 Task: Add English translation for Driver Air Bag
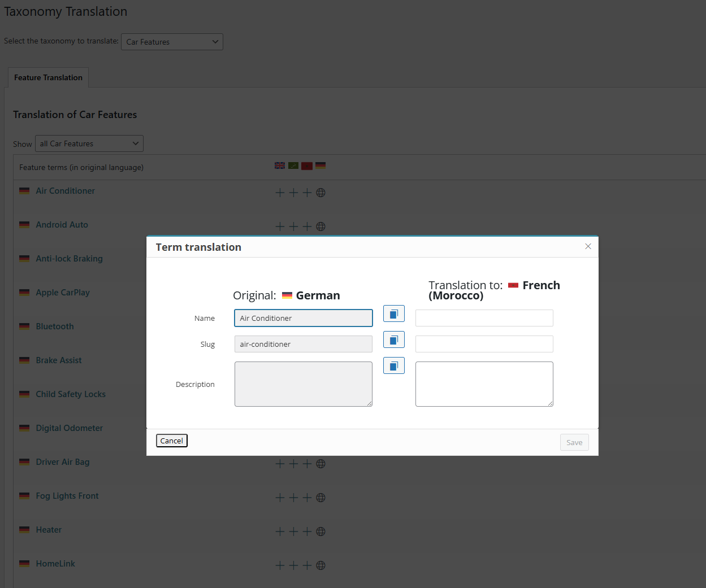(x=280, y=464)
